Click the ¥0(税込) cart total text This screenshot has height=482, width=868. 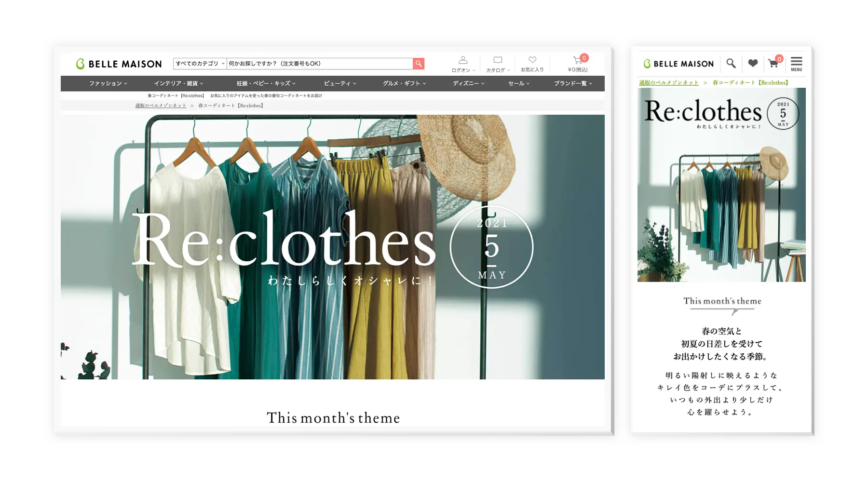coord(578,70)
